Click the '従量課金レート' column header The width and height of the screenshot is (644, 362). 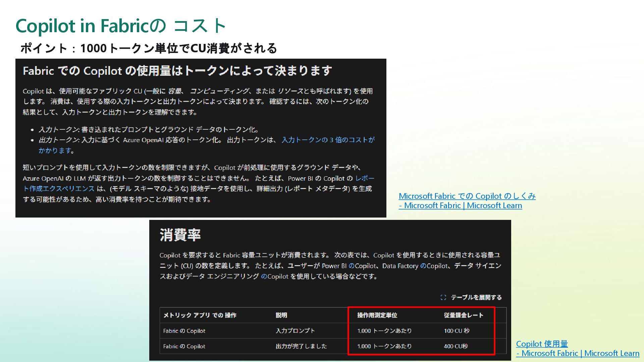(x=464, y=315)
